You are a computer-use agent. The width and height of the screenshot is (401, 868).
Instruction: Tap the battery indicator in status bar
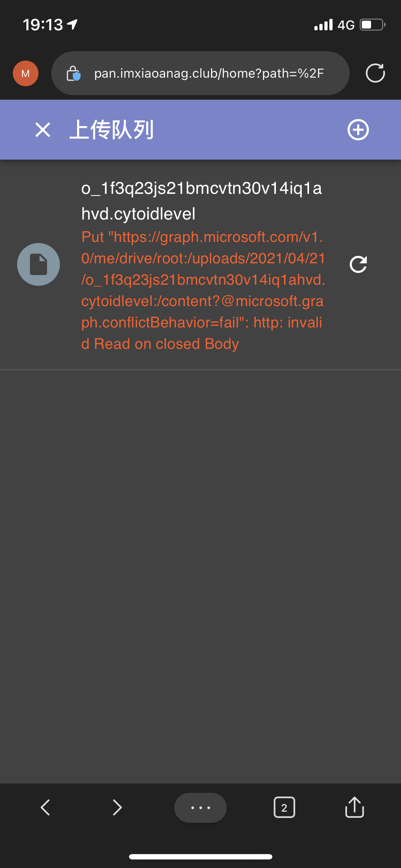click(x=372, y=25)
